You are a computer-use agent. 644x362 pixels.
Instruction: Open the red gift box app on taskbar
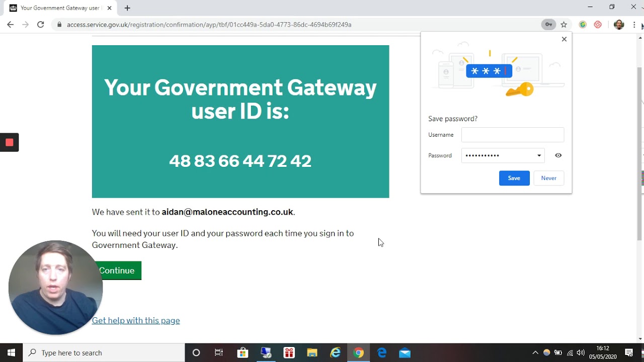pos(289,352)
